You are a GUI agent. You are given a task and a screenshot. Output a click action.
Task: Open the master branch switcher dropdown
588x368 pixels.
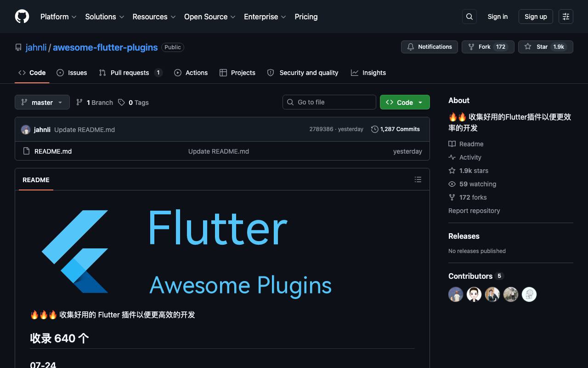[x=42, y=102]
